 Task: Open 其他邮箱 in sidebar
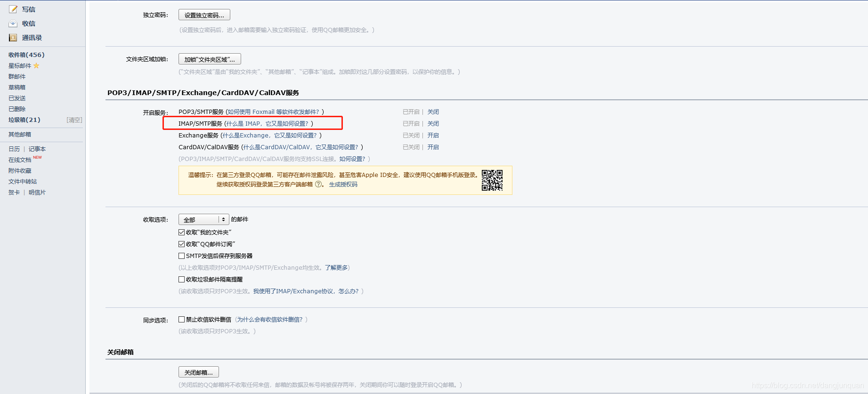(x=20, y=135)
